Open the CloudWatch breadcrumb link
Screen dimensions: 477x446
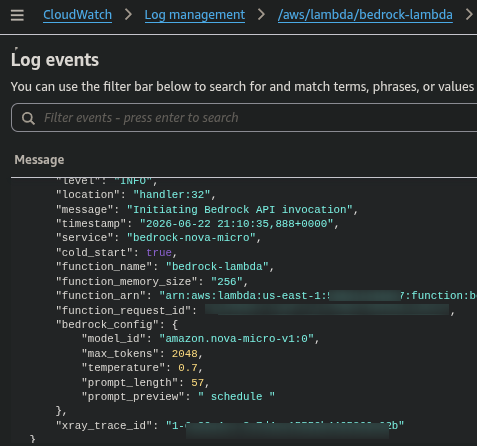pos(77,15)
